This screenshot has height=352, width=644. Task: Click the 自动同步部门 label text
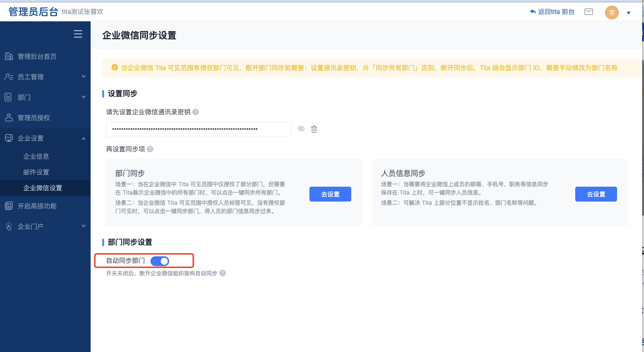click(125, 261)
